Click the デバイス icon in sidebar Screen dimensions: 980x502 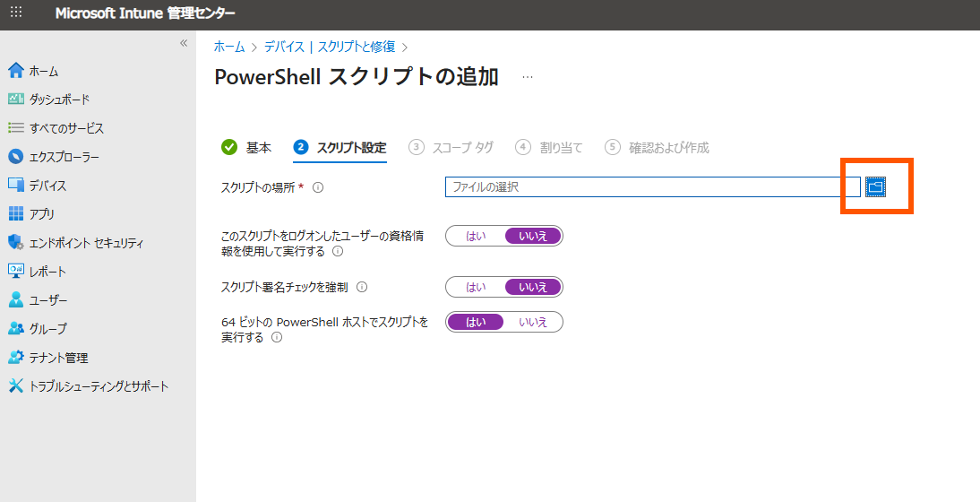coord(15,186)
